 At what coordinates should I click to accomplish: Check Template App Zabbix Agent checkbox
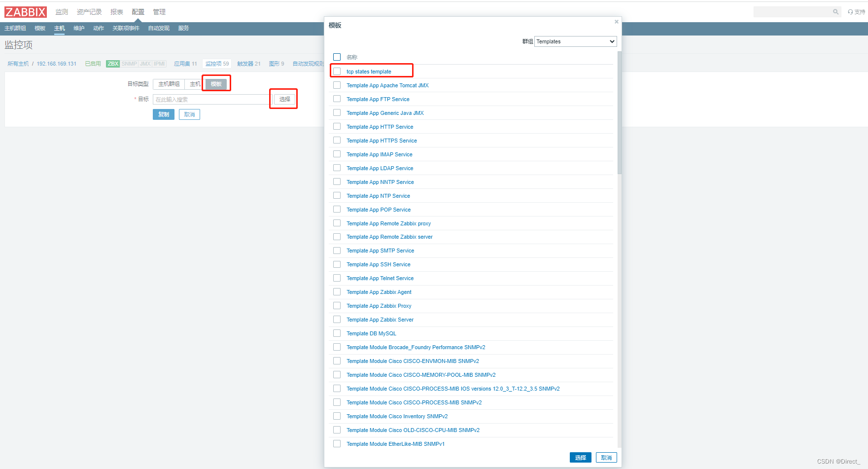tap(337, 292)
